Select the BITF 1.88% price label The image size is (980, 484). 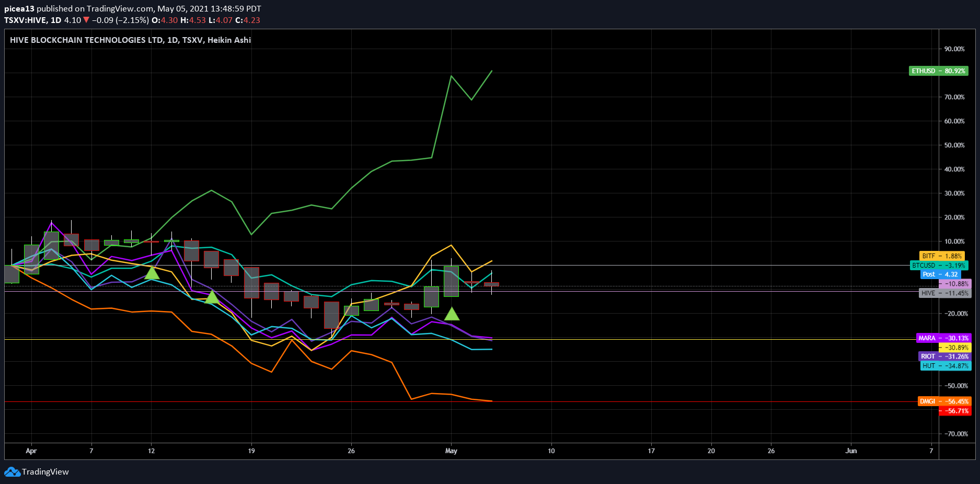coord(942,256)
